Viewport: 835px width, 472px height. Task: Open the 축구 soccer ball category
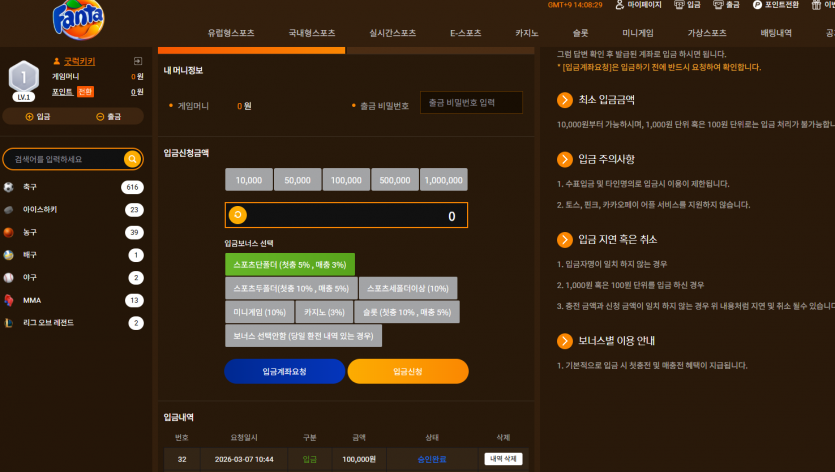9,187
